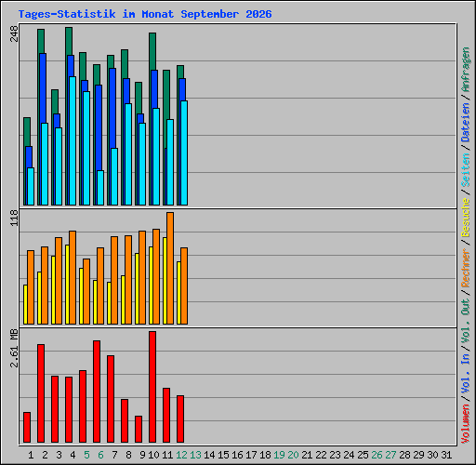Click the 'Seiten' legend label
Image resolution: width=476 pixels, height=465 pixels.
(x=466, y=170)
